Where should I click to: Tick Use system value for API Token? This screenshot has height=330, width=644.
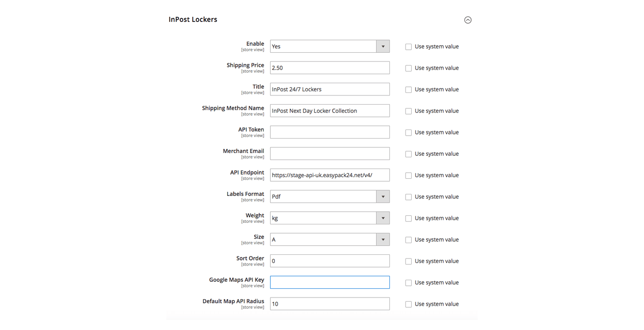408,133
